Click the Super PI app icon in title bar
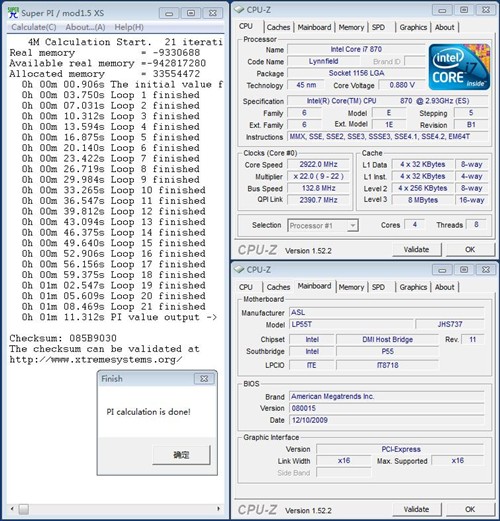 (13, 13)
